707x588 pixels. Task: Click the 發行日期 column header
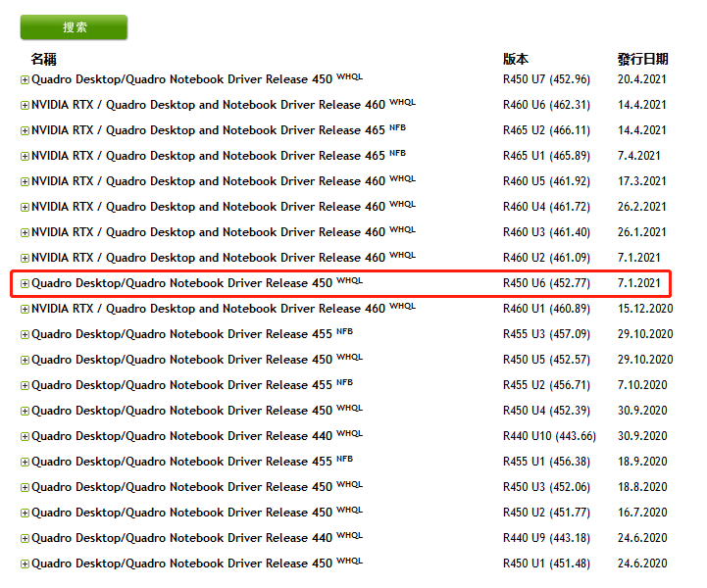click(643, 59)
